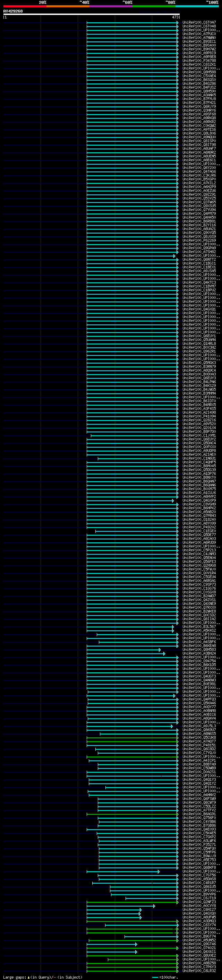Click hit label UniRef100_B9GT74
The height and width of the screenshot is (980, 222).
[199, 936]
